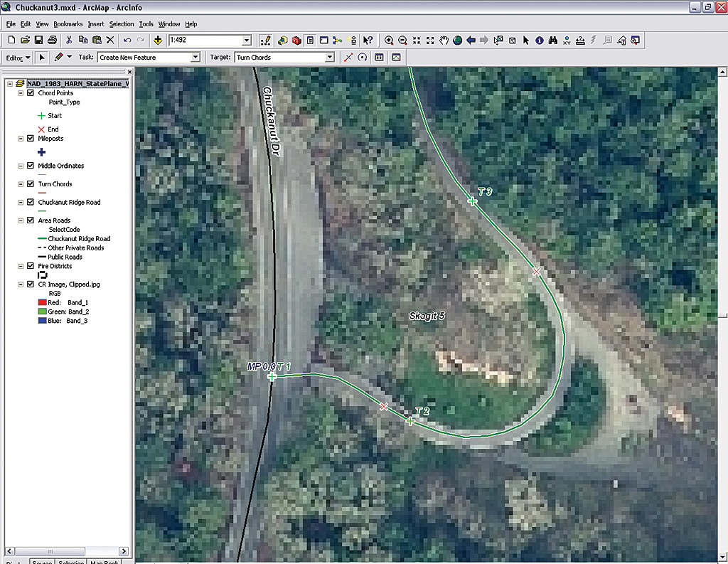Viewport: 728px width, 564px height.
Task: Toggle Fire Districts layer visibility
Action: [31, 266]
